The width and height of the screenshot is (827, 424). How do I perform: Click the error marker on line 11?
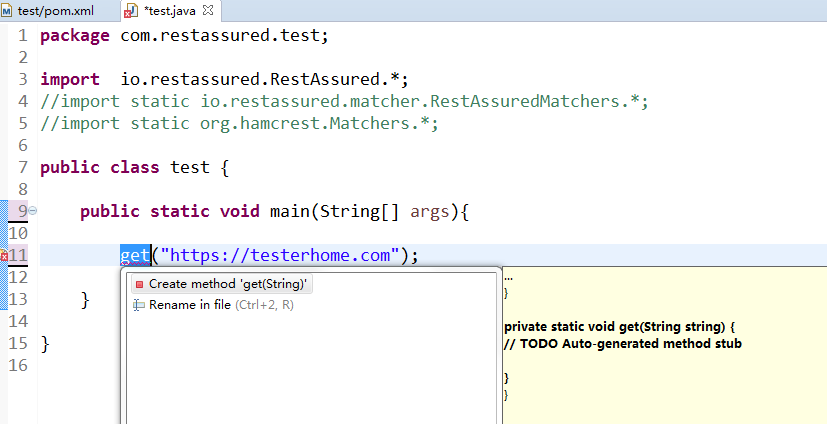point(4,256)
